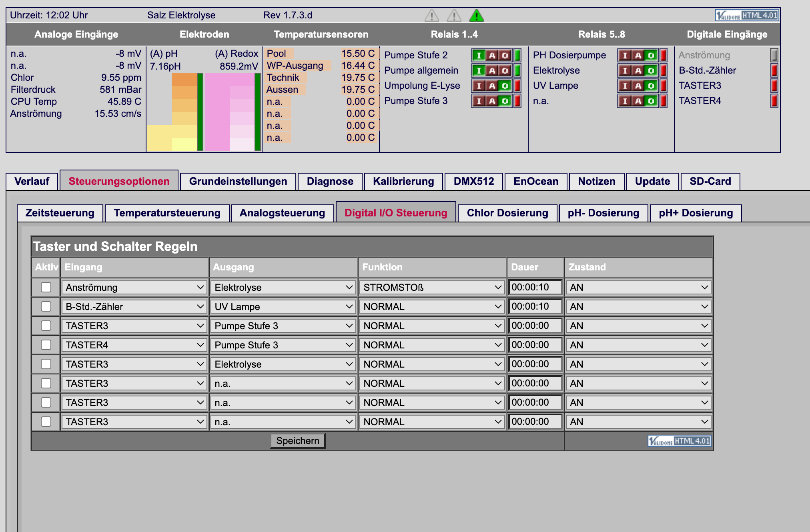Set Pumpe Stufe 2 relay to A (auto)
The image size is (810, 532).
492,55
